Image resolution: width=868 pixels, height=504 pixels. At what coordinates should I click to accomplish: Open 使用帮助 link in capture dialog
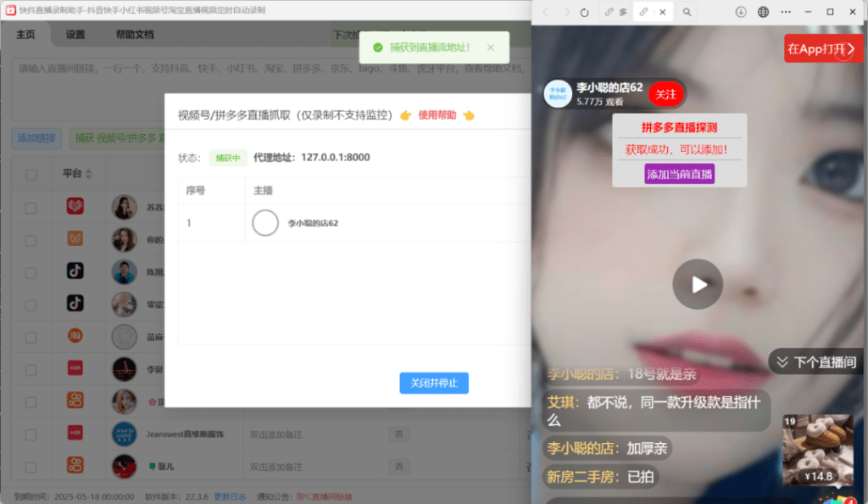tap(437, 115)
